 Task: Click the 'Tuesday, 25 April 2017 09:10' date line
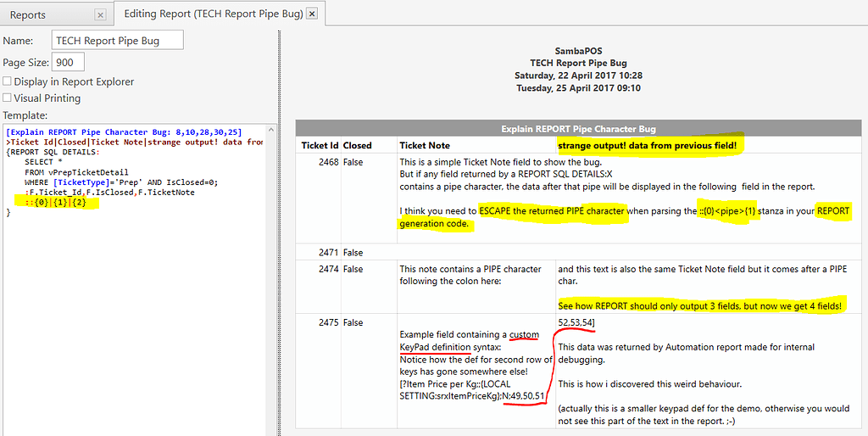click(578, 87)
